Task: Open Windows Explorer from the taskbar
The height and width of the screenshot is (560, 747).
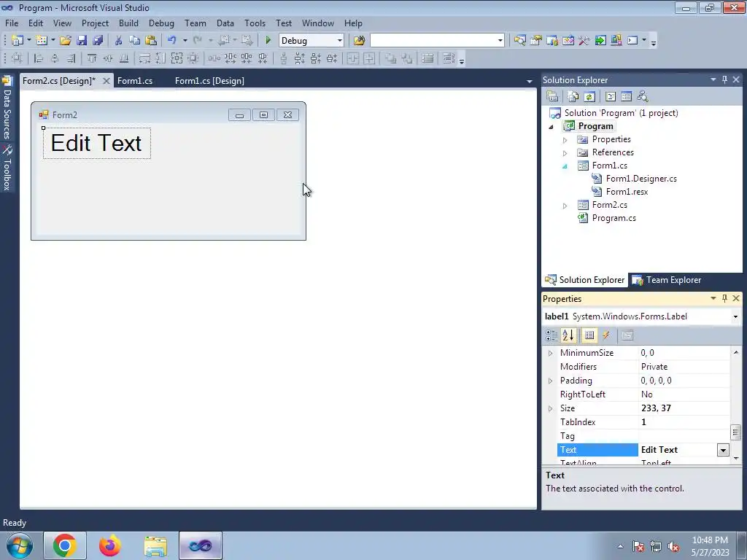Action: (155, 545)
